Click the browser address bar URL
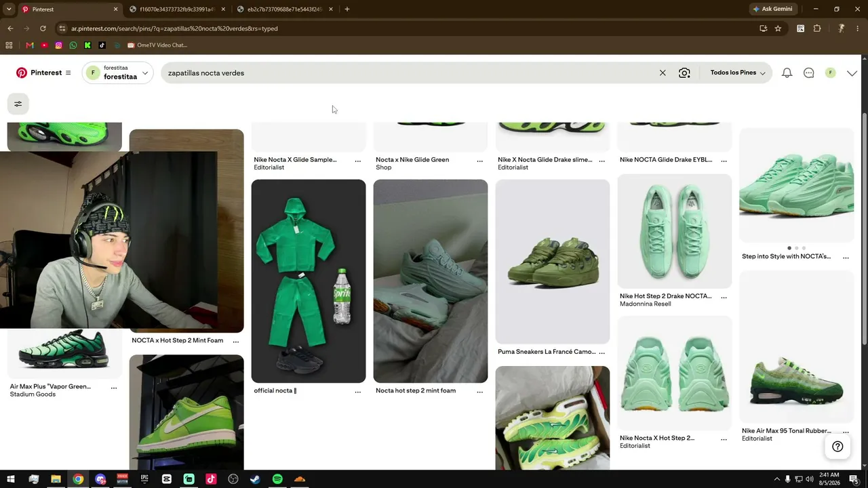The height and width of the screenshot is (488, 868). click(174, 28)
